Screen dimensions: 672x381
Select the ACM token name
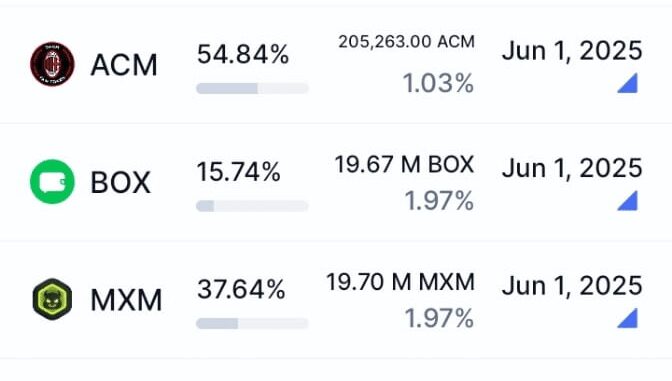[124, 65]
